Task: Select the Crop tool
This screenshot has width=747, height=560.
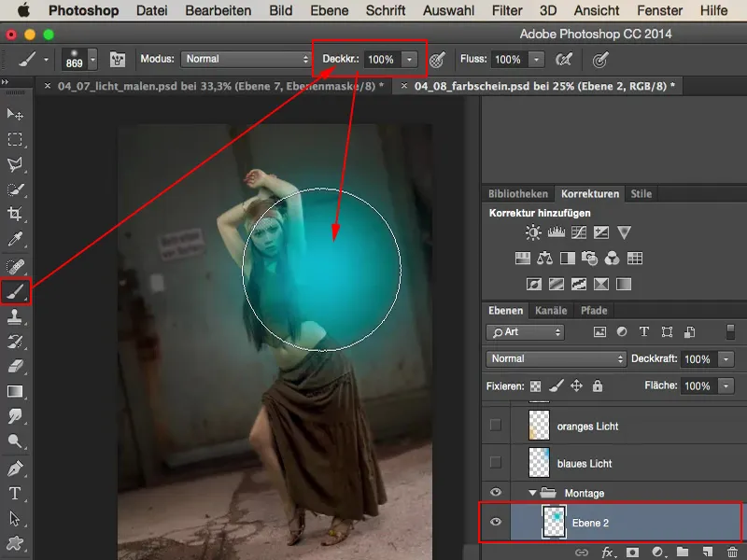Action: 15,214
